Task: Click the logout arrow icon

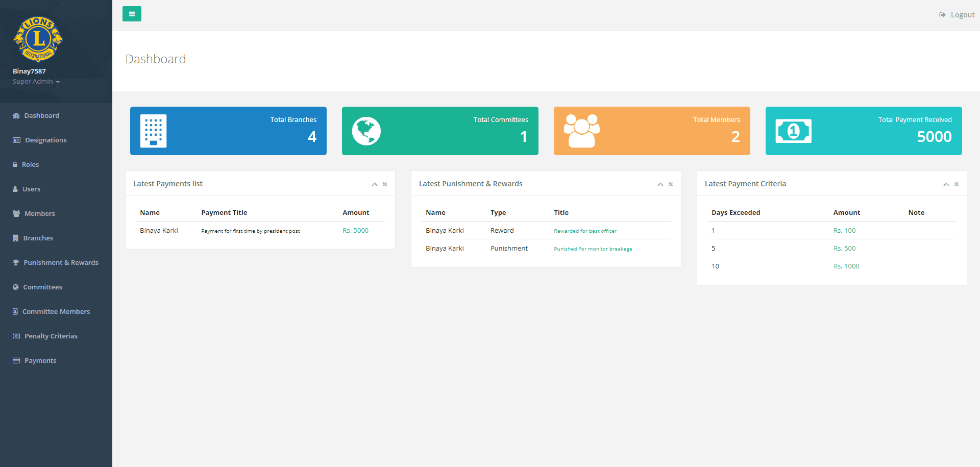Action: pyautogui.click(x=942, y=15)
